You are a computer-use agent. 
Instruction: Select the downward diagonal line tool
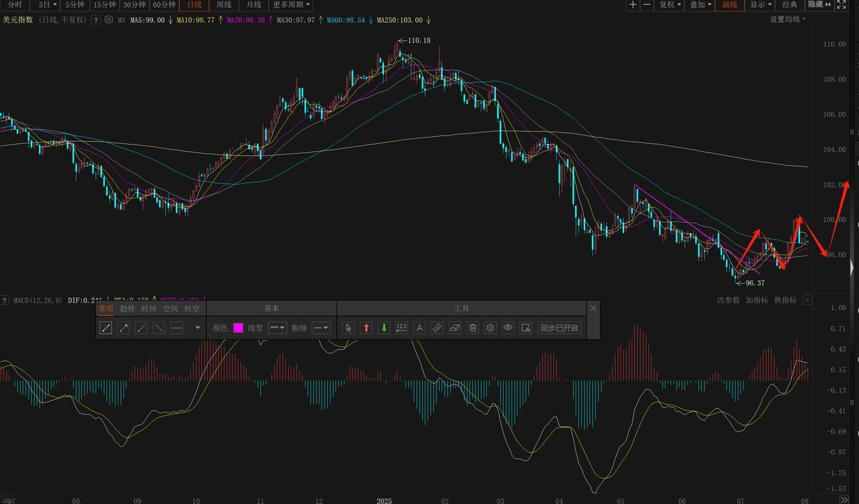click(x=159, y=328)
